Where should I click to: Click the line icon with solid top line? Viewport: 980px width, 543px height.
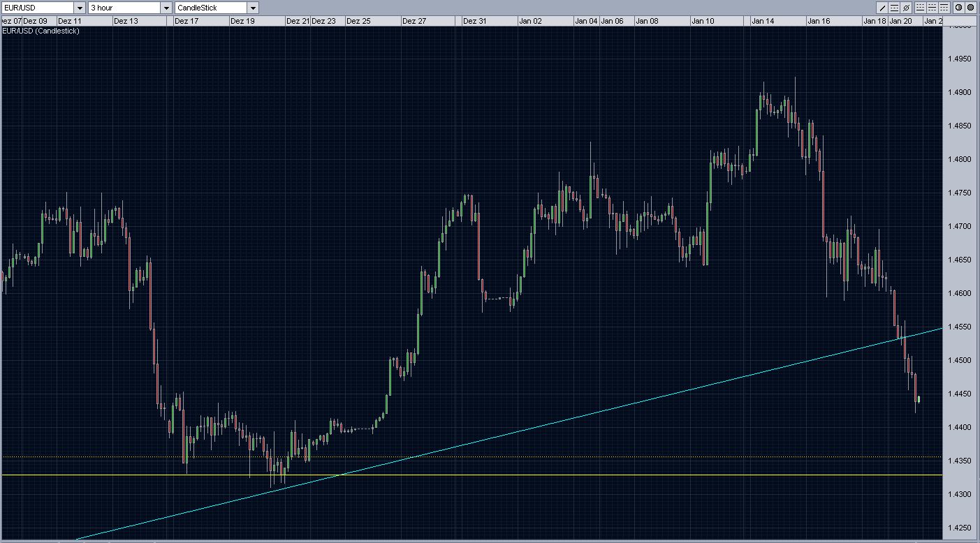click(944, 8)
